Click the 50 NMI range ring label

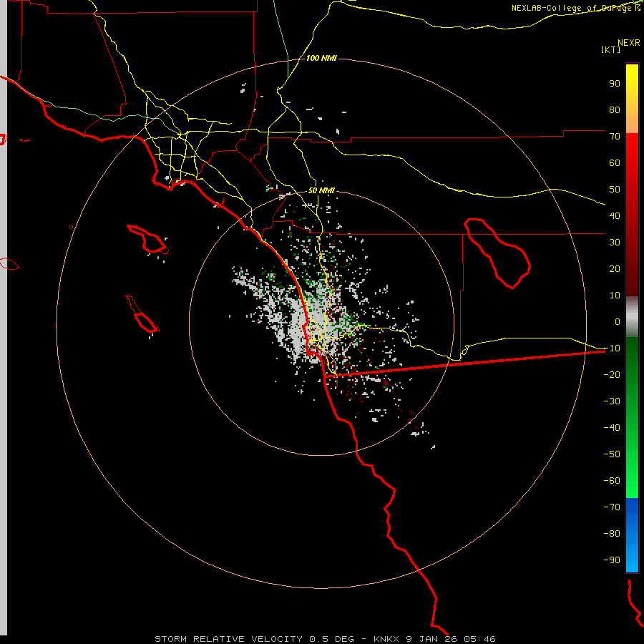[321, 190]
